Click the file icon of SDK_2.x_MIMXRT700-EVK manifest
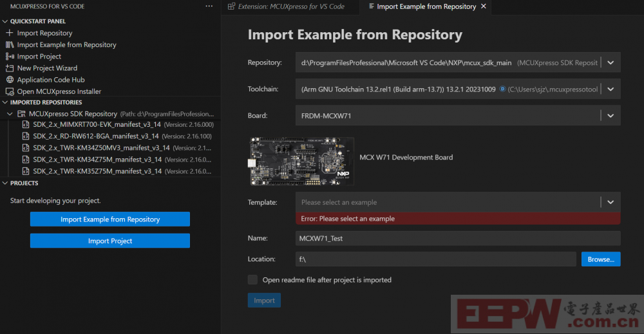Screen dimensions: 644x334 (26, 124)
